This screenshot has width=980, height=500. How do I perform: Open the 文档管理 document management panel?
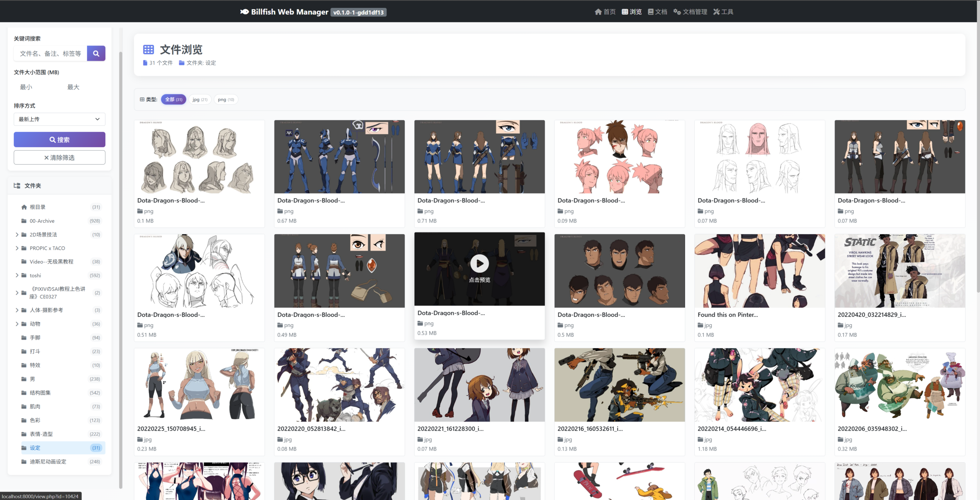[690, 11]
